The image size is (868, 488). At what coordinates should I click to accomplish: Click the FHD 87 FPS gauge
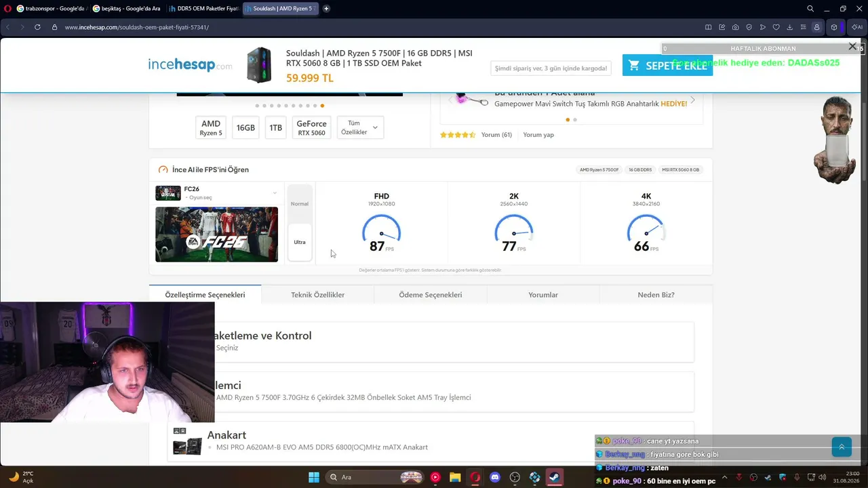pos(381,234)
